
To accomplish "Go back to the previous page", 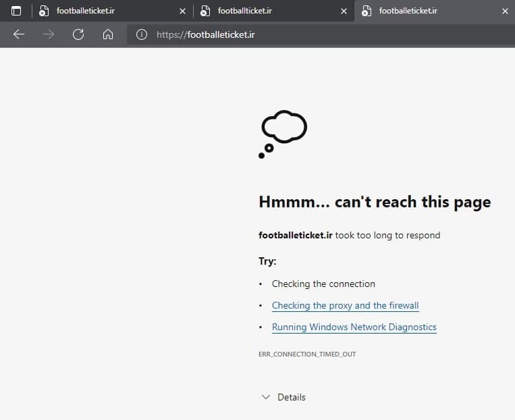I will [x=19, y=34].
